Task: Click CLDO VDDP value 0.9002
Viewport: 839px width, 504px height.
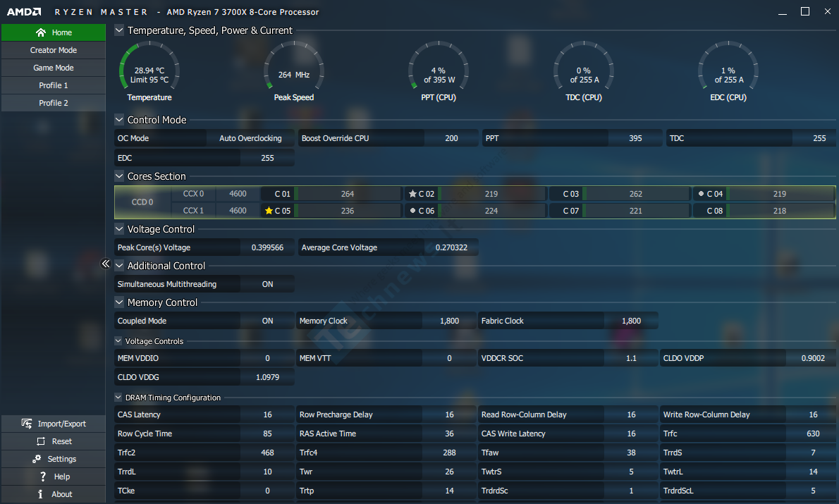Action: (x=811, y=359)
